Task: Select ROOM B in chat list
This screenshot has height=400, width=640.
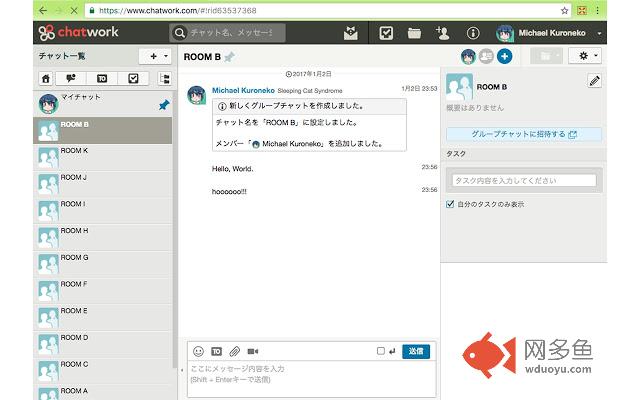Action: 102,130
